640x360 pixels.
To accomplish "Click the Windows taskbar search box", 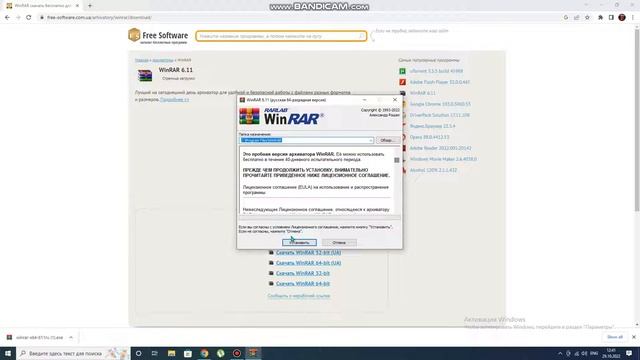I will tap(73, 353).
